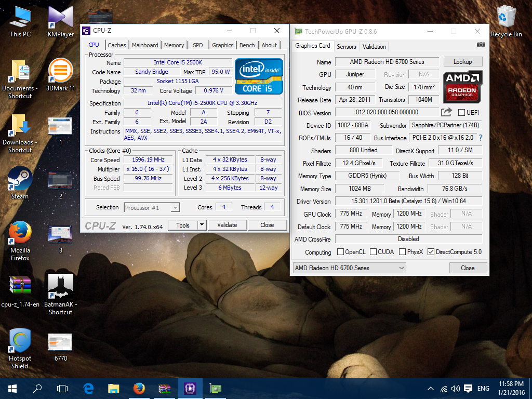This screenshot has height=399, width=532.
Task: Open the Validation tab in GPU-Z
Action: pos(374,46)
